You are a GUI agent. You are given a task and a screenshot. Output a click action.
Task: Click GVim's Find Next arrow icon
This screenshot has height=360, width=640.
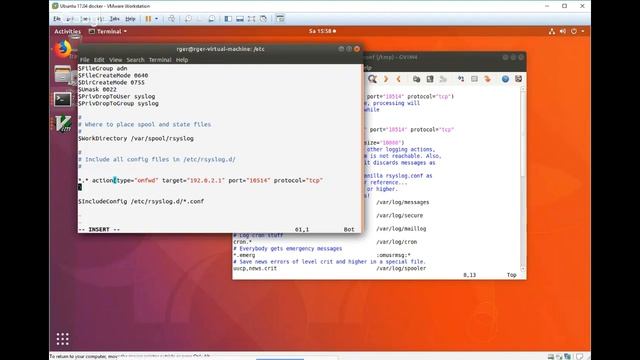[x=386, y=79]
